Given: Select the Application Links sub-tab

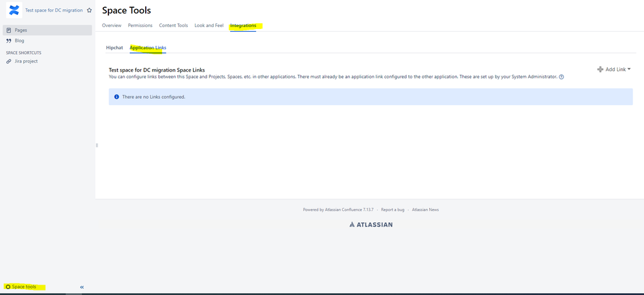Looking at the screenshot, I should (x=148, y=48).
